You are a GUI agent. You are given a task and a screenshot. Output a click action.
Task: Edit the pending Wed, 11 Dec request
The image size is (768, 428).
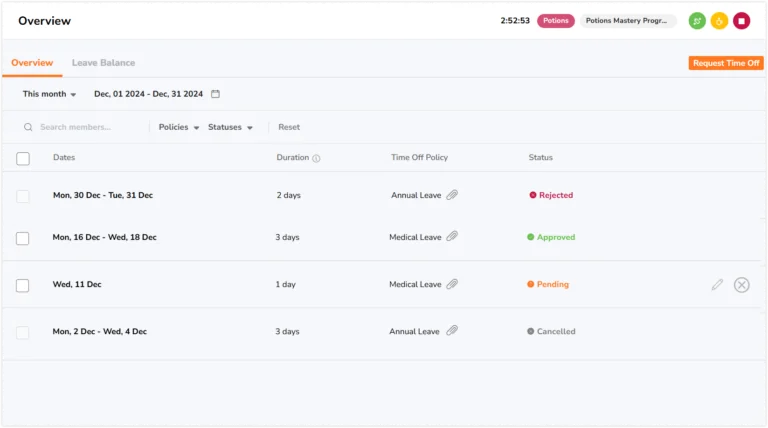coord(717,285)
